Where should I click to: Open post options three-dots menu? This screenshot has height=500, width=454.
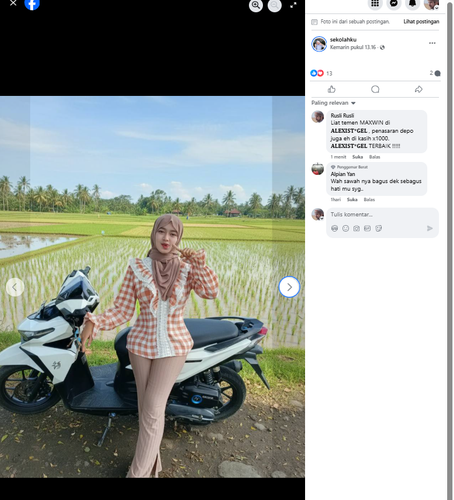click(x=432, y=43)
